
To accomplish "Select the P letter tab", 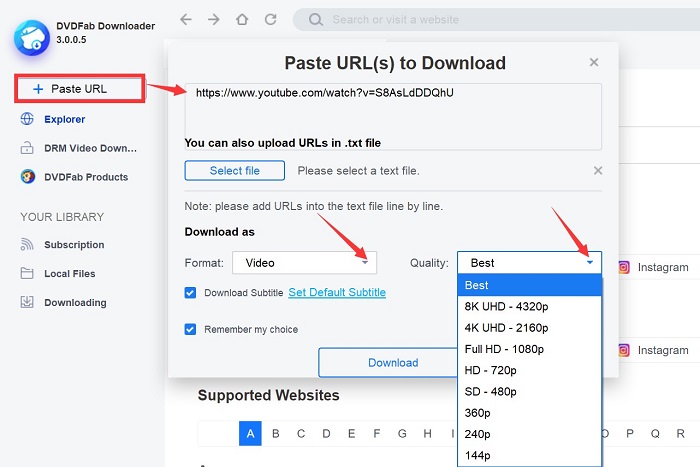I will [630, 434].
